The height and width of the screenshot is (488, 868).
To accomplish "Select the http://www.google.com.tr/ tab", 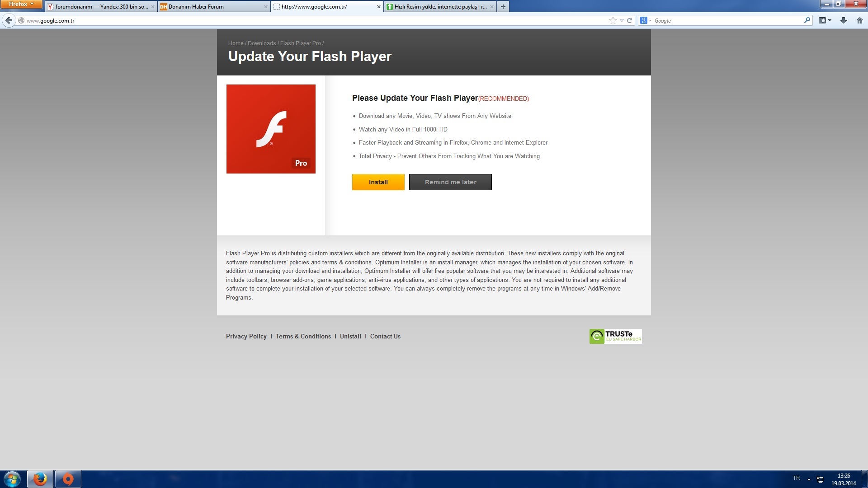I will click(327, 7).
